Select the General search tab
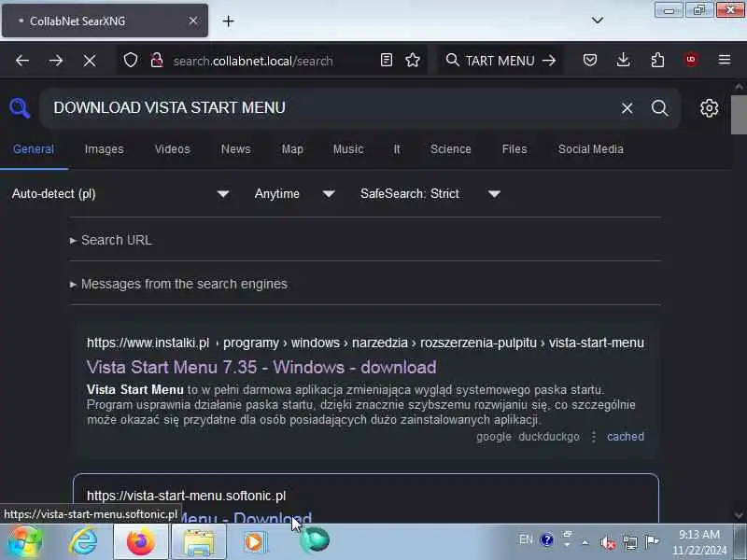The image size is (747, 560). 34,149
